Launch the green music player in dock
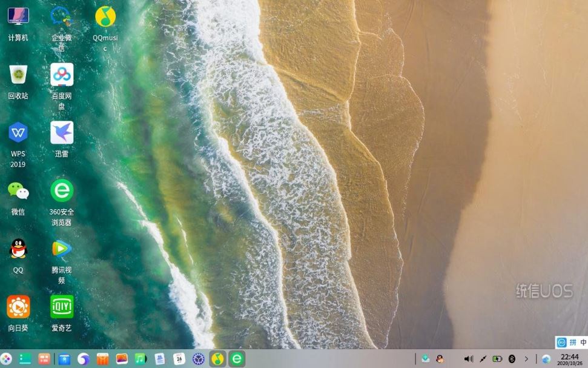Image resolution: width=588 pixels, height=368 pixels. 140,359
